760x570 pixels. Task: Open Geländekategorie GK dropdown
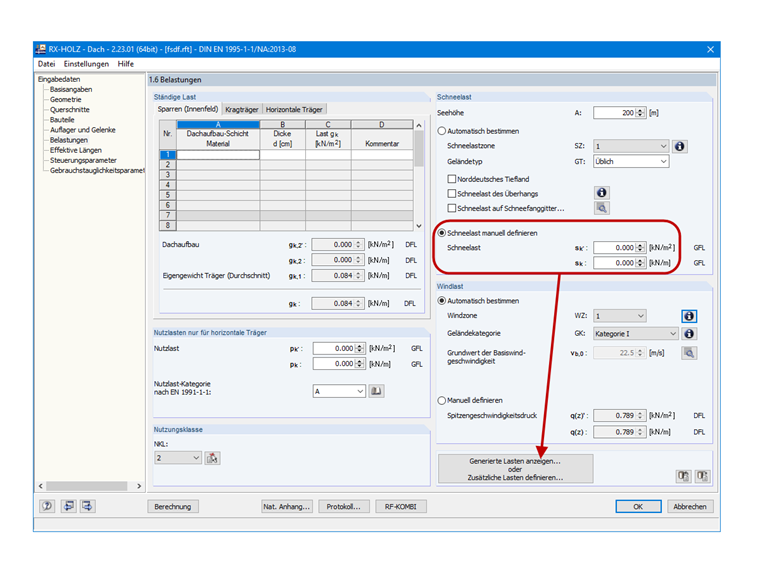(635, 333)
